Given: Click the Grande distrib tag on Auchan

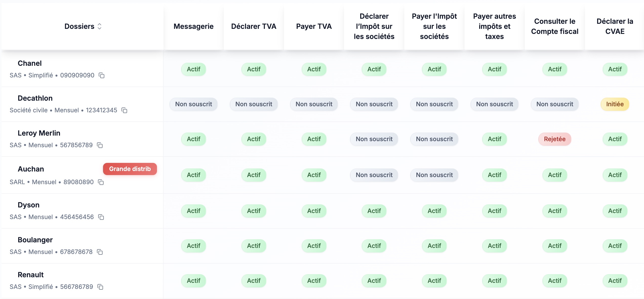Looking at the screenshot, I should point(130,169).
